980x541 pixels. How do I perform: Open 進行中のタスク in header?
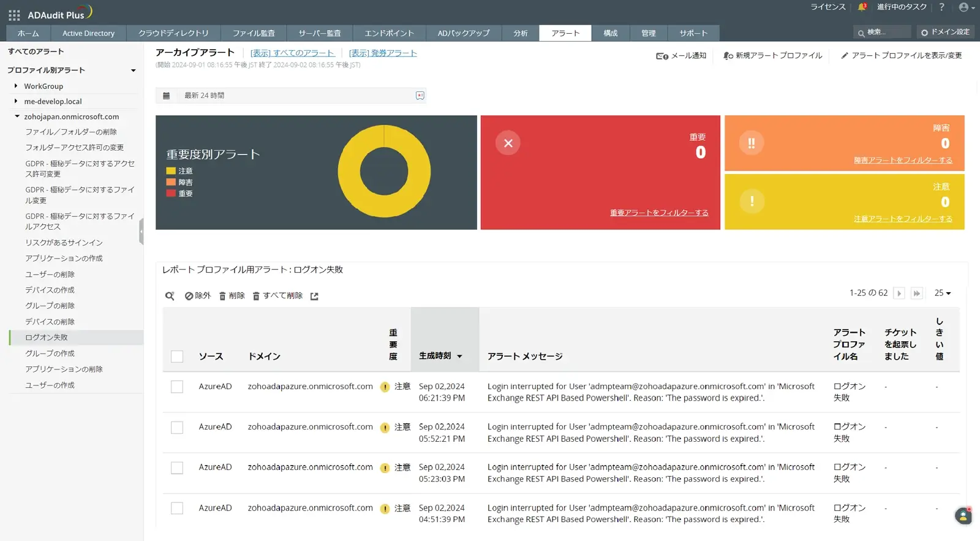[x=902, y=7]
